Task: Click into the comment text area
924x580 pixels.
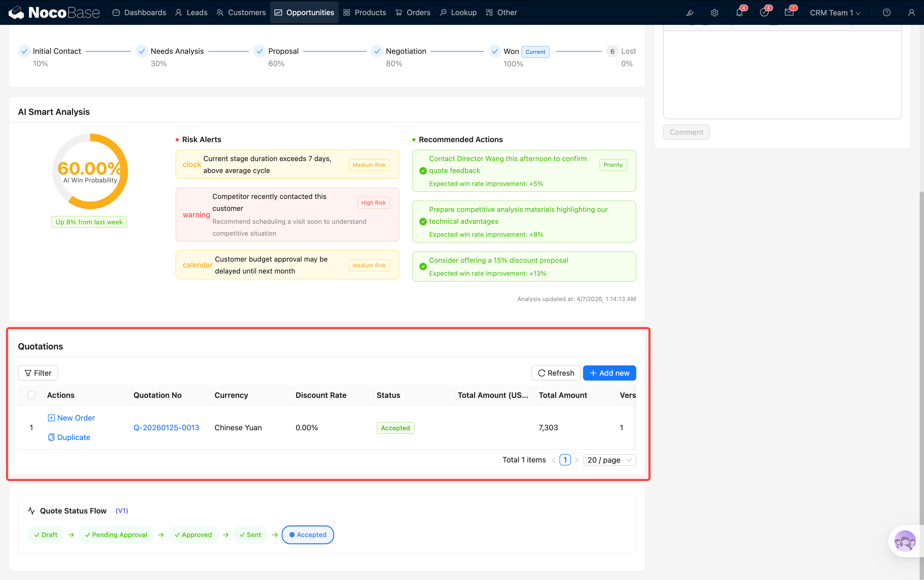Action: (x=782, y=75)
